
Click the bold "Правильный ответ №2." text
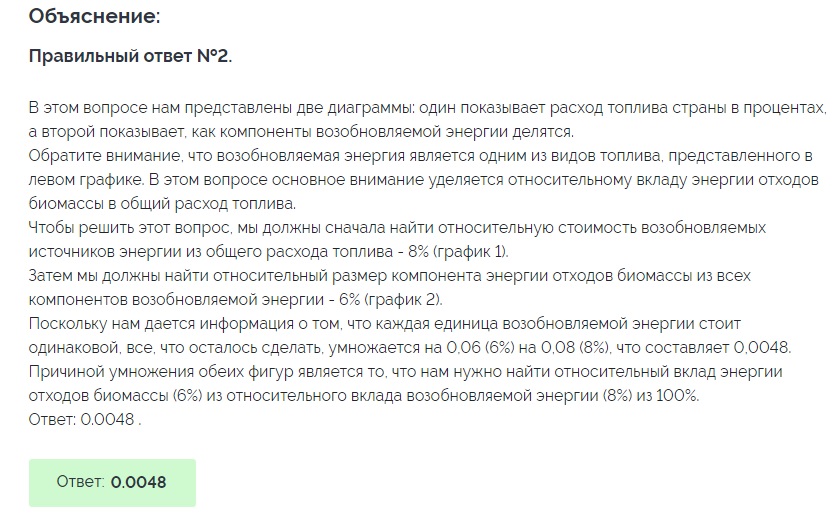point(131,56)
